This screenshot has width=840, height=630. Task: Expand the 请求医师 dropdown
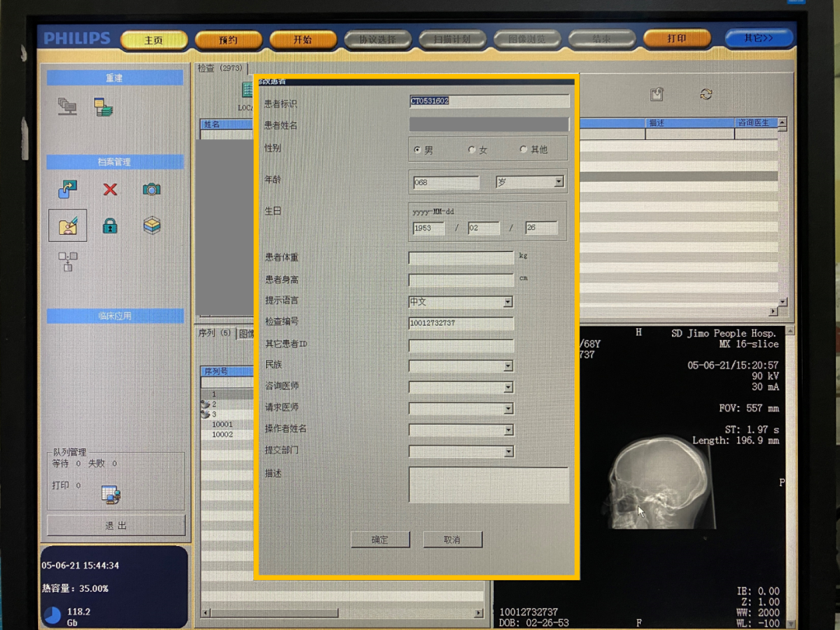[x=508, y=409]
